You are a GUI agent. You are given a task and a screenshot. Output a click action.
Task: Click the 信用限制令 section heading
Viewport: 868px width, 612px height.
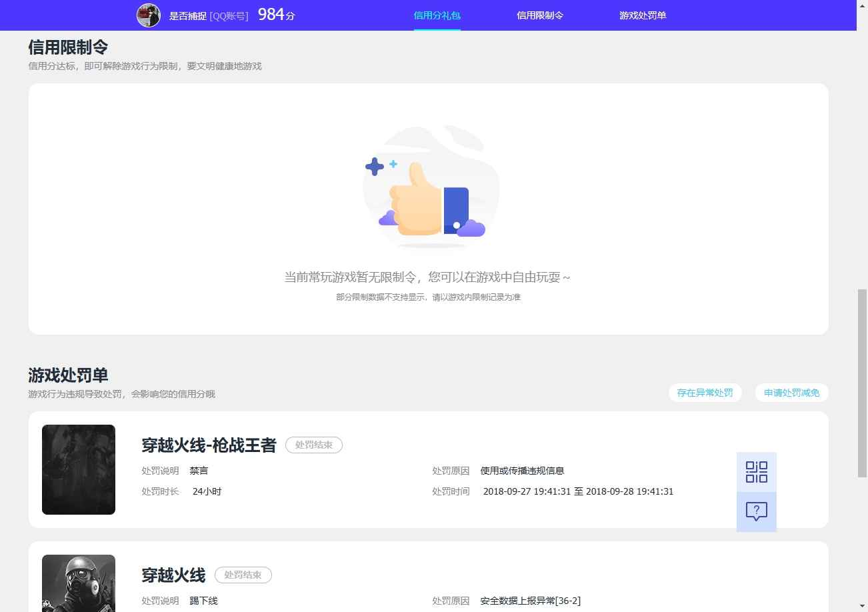pyautogui.click(x=68, y=47)
